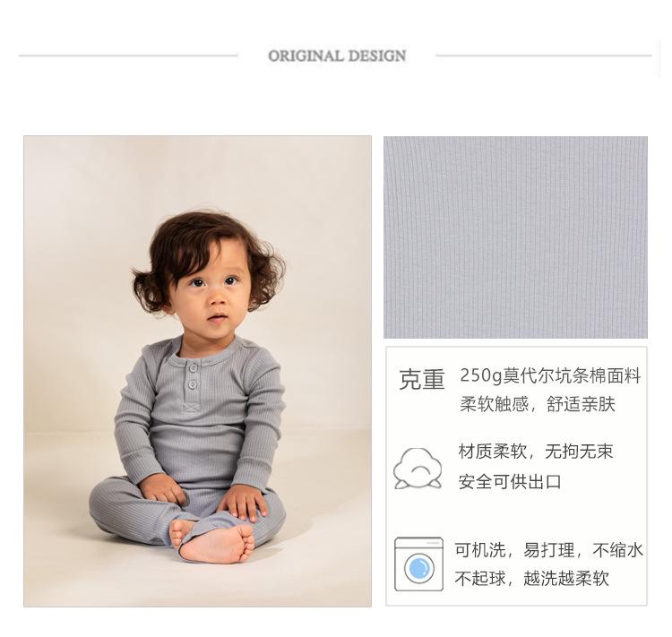The image size is (672, 637).
Task: Open the baby model photo
Action: (198, 371)
